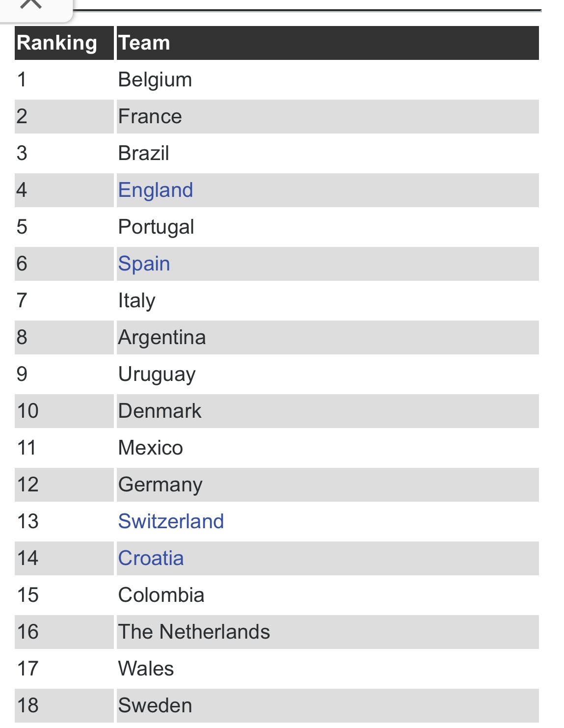Select the Italy table cell
The height and width of the screenshot is (728, 564).
(x=328, y=301)
